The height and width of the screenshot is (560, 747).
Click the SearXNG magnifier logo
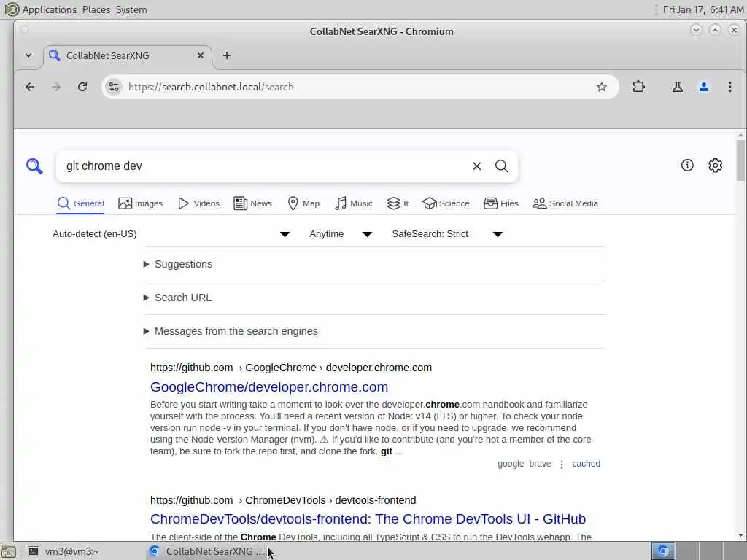pyautogui.click(x=34, y=166)
